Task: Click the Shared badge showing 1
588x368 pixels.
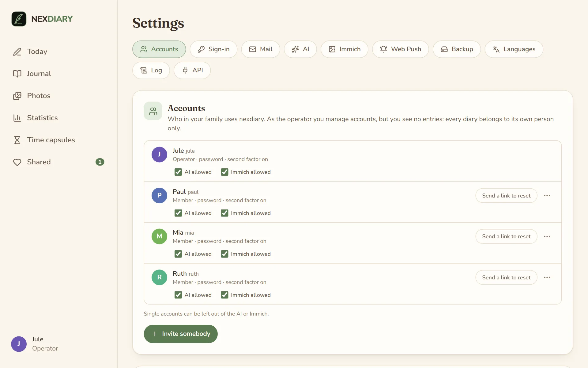Action: pyautogui.click(x=100, y=162)
